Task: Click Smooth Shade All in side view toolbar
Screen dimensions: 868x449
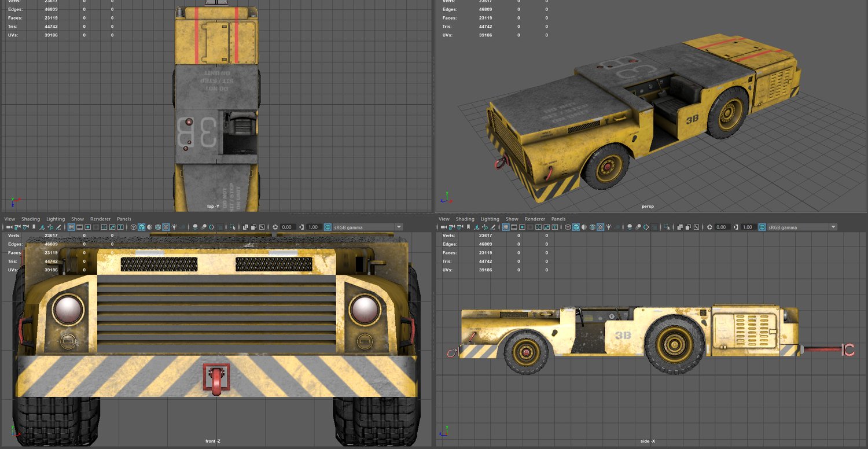Action: [x=576, y=227]
